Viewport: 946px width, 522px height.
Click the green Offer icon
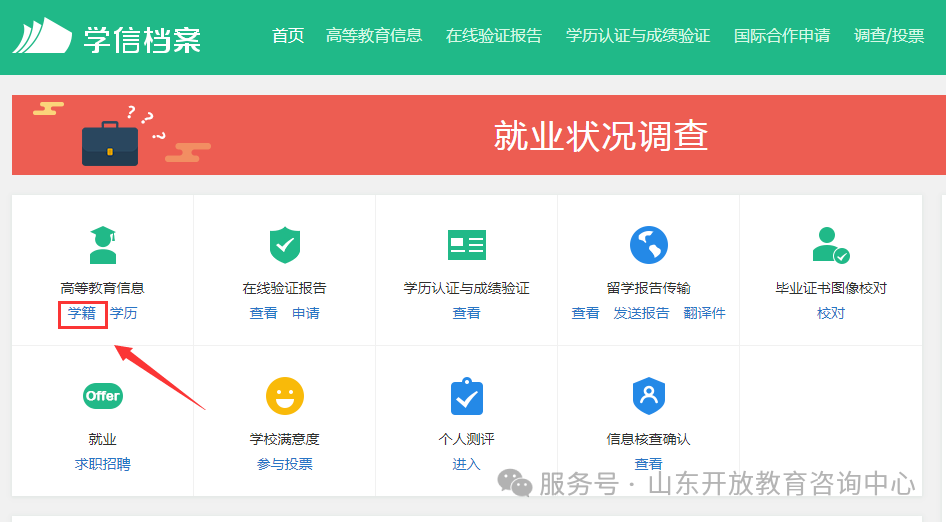pyautogui.click(x=103, y=396)
